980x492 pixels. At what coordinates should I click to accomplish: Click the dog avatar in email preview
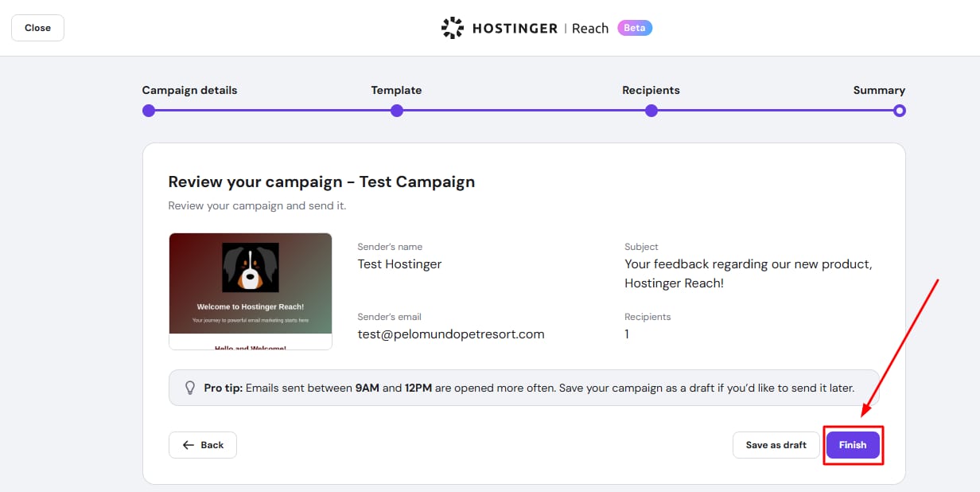pyautogui.click(x=251, y=267)
